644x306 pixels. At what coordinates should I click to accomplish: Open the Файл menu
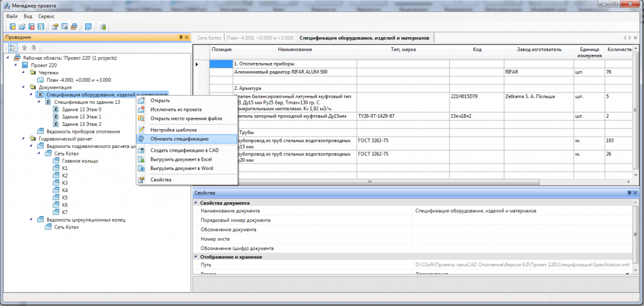click(x=11, y=16)
